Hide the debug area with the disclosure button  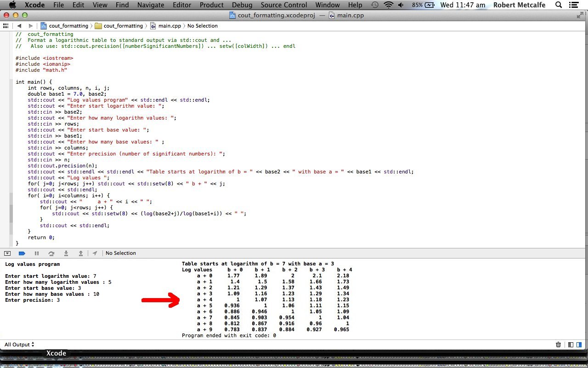point(7,253)
